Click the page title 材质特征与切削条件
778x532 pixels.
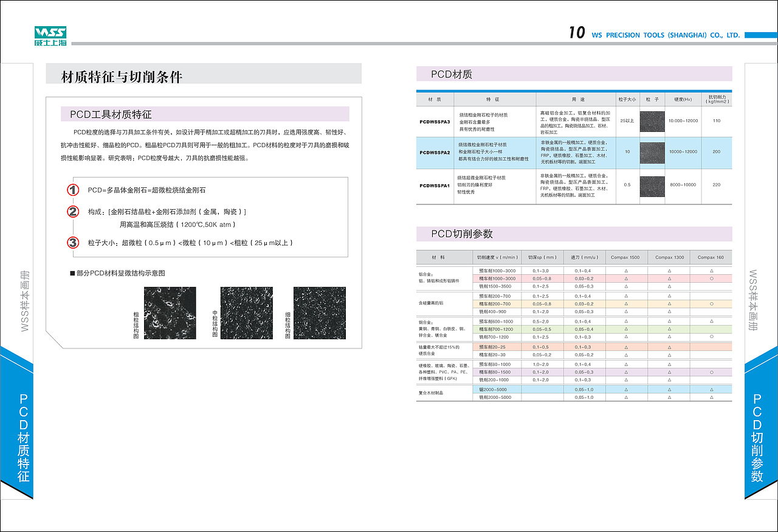click(x=122, y=77)
